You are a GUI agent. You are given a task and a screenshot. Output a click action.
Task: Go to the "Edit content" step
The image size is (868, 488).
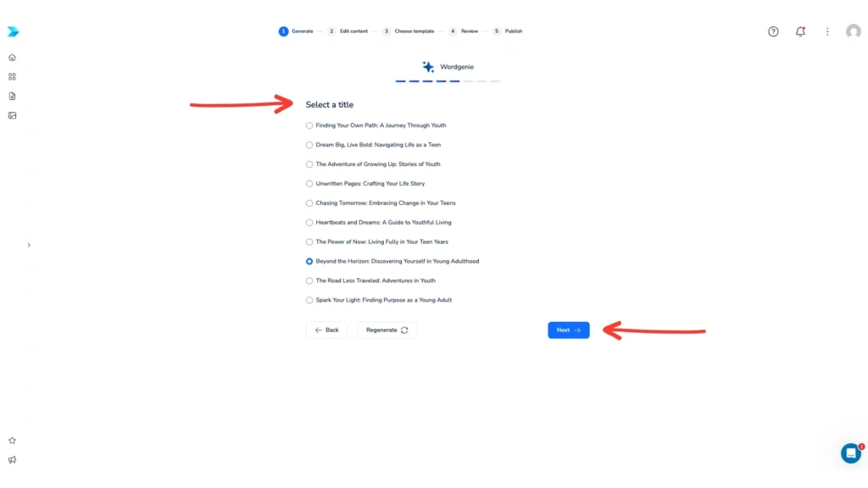point(348,31)
